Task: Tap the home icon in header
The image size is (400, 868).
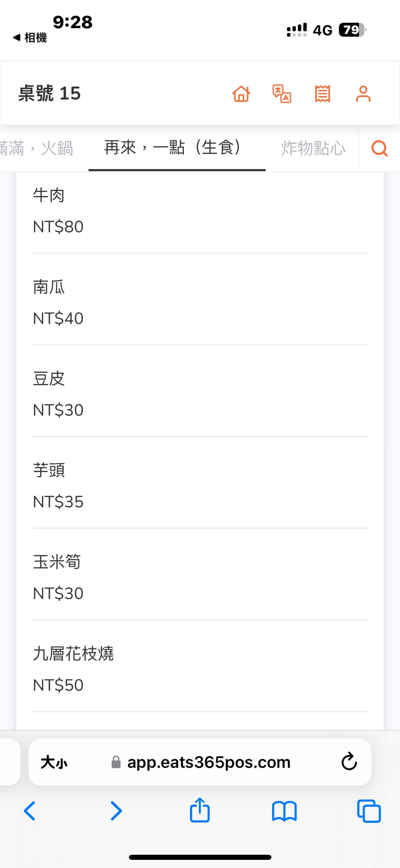Action: (x=241, y=94)
